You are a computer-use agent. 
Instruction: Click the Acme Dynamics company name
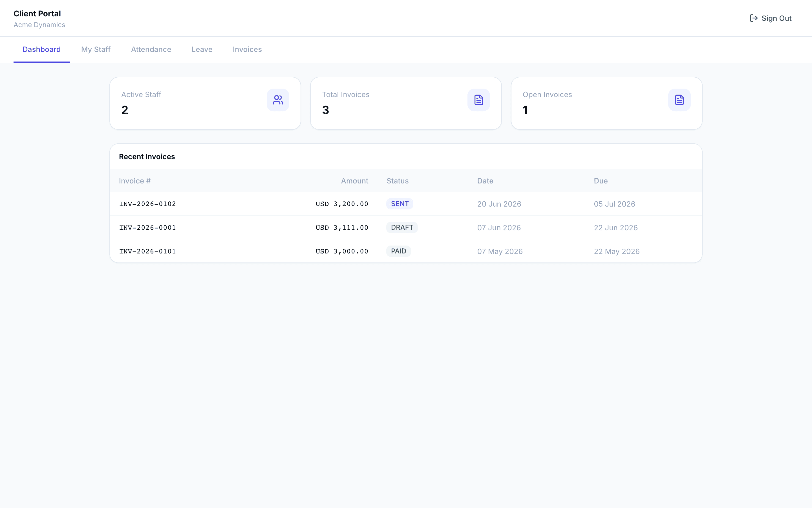(39, 25)
